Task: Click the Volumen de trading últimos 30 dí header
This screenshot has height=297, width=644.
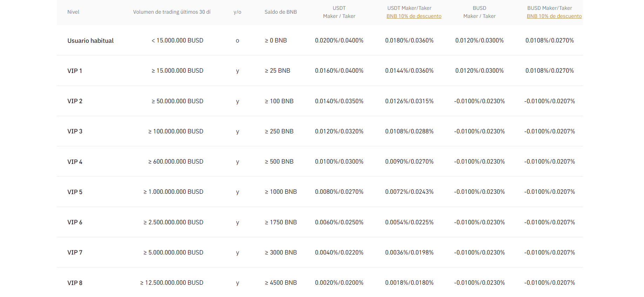Action: (x=172, y=12)
